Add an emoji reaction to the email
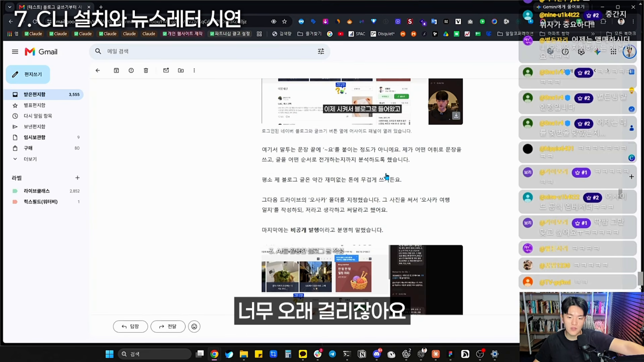 tap(194, 327)
